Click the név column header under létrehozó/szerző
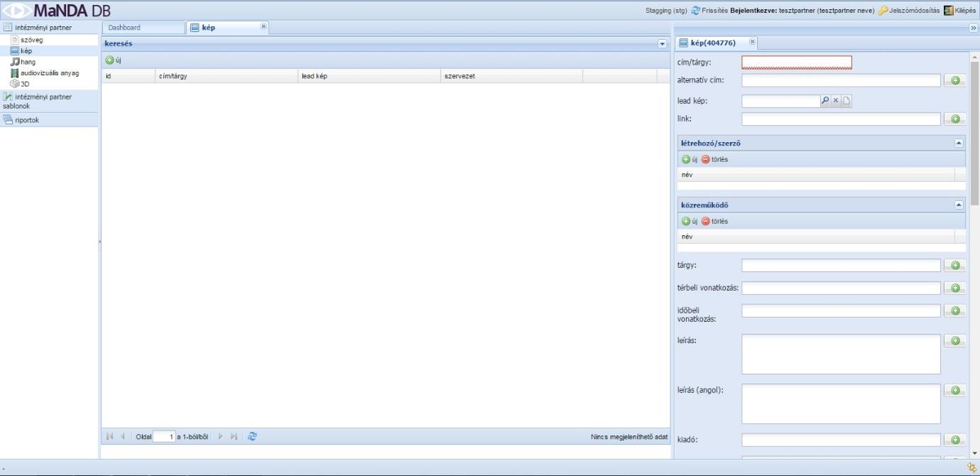980x476 pixels. (817, 175)
